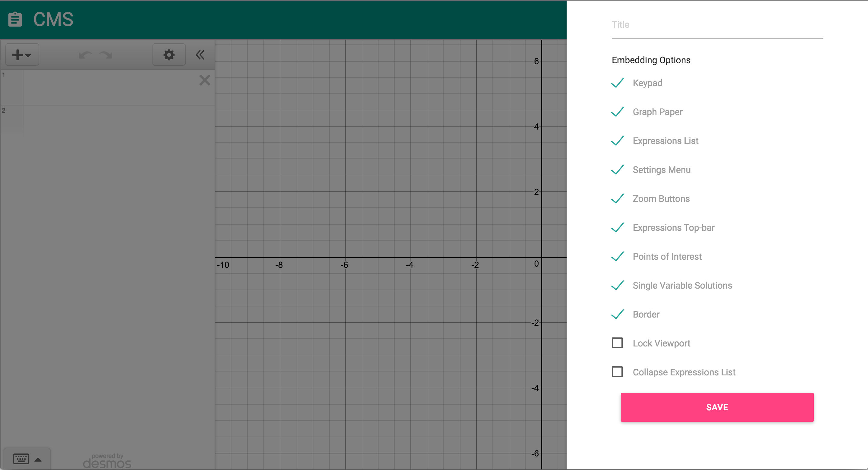
Task: Toggle the Expressions Top-bar checkbox
Action: click(x=617, y=228)
